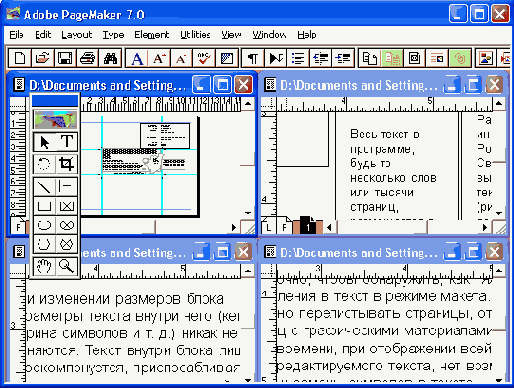
Task: Open Fill and Stroke toolbar icon
Action: (x=227, y=58)
